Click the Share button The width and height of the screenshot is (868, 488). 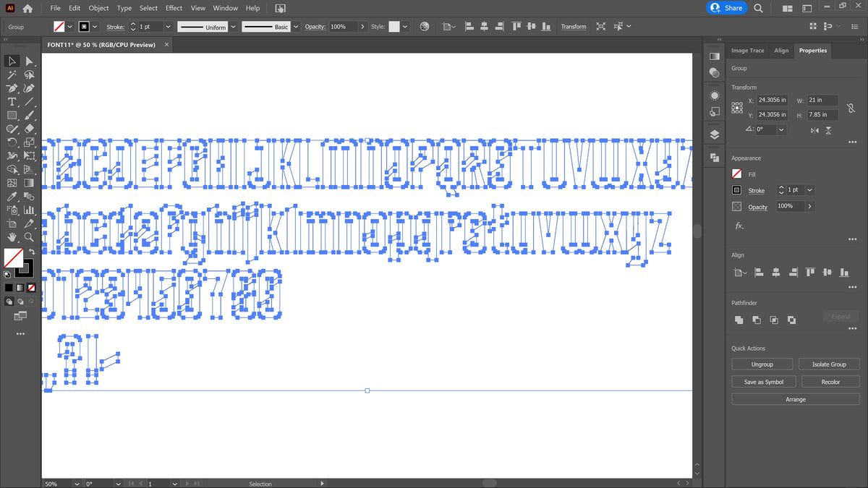coord(726,8)
